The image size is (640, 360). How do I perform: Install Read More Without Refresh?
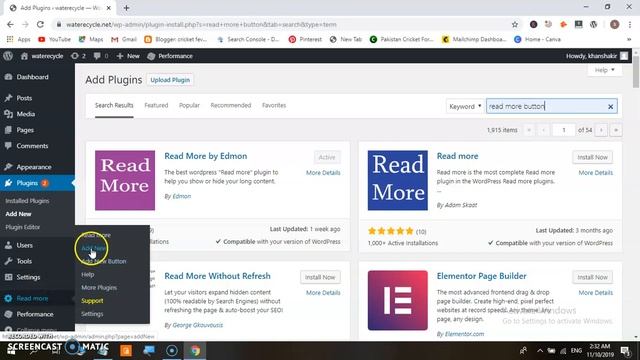tap(320, 277)
